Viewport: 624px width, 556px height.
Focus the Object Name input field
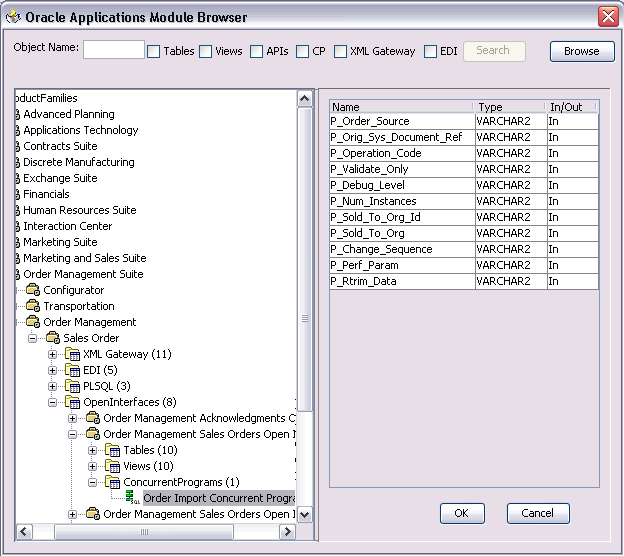tap(113, 49)
